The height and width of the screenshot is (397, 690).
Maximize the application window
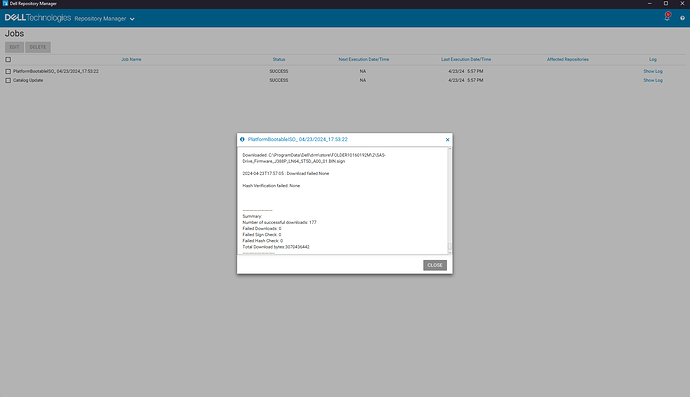pyautogui.click(x=666, y=3)
